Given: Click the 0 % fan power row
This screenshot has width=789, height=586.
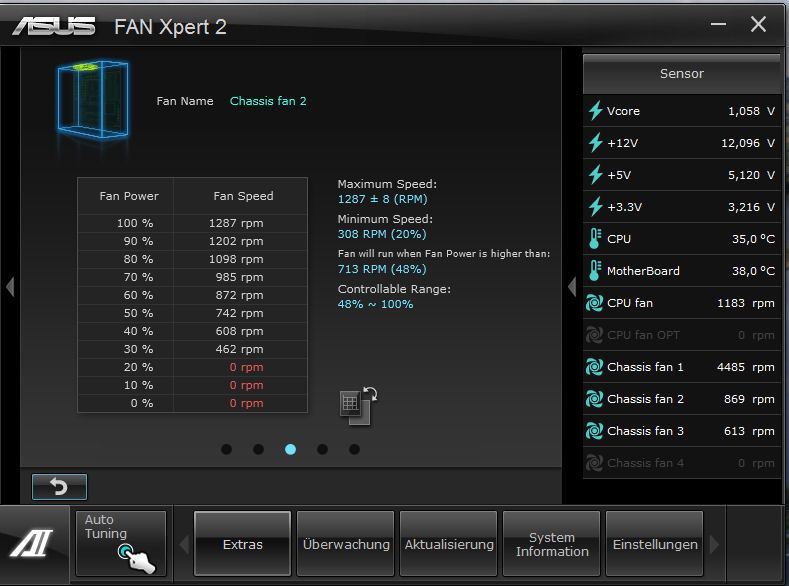Looking at the screenshot, I should click(x=192, y=403).
